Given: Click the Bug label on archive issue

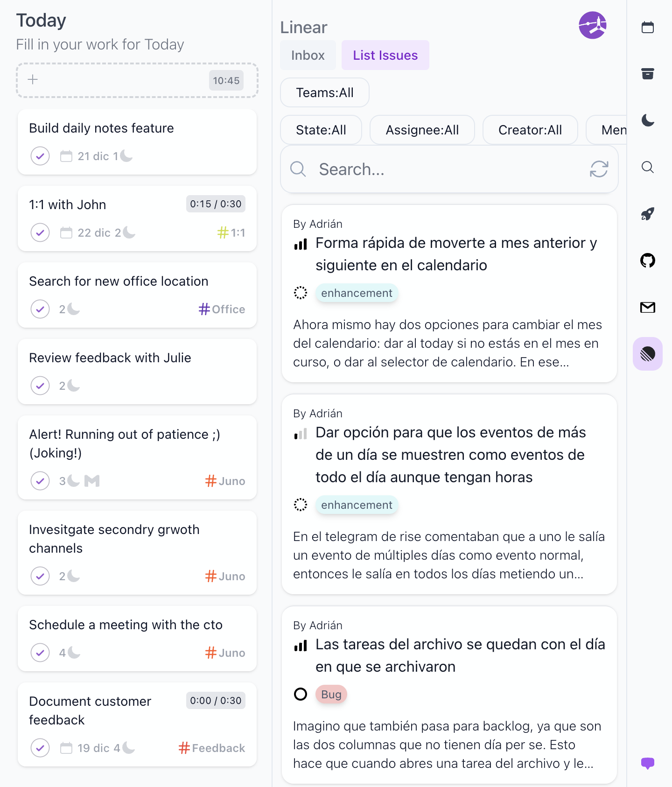Looking at the screenshot, I should click(x=331, y=695).
